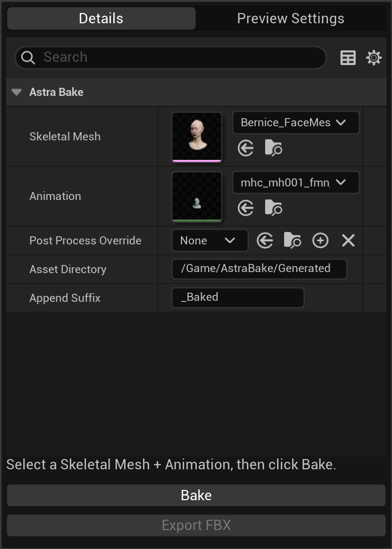Click the table view options icon
This screenshot has height=549, width=392.
[x=348, y=57]
